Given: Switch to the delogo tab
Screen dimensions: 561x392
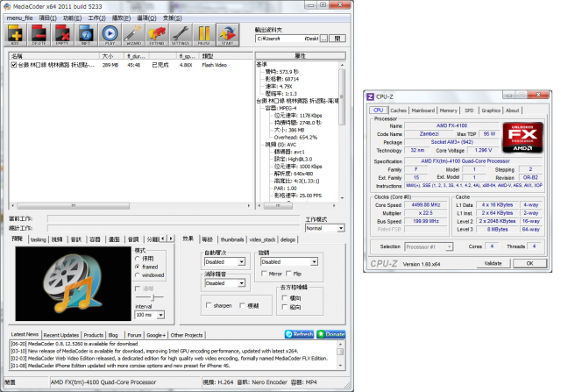Looking at the screenshot, I should [288, 239].
